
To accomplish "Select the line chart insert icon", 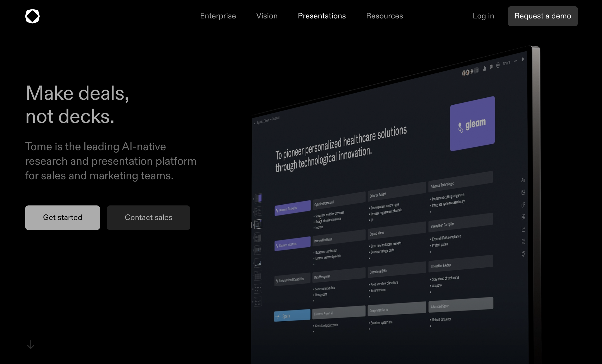I will [x=523, y=229].
